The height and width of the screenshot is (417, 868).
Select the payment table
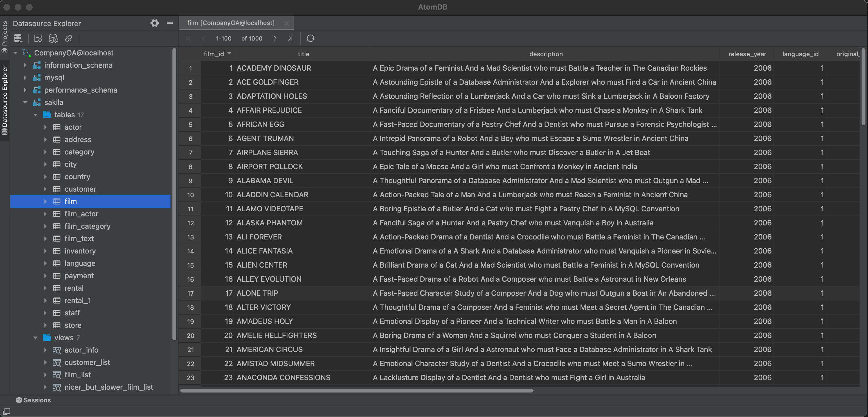[x=79, y=276]
